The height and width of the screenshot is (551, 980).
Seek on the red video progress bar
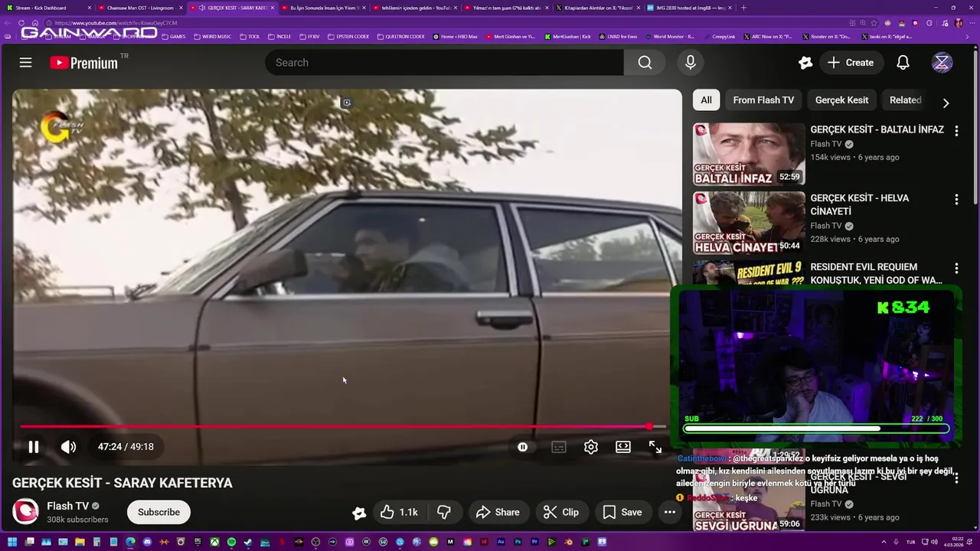click(x=343, y=426)
